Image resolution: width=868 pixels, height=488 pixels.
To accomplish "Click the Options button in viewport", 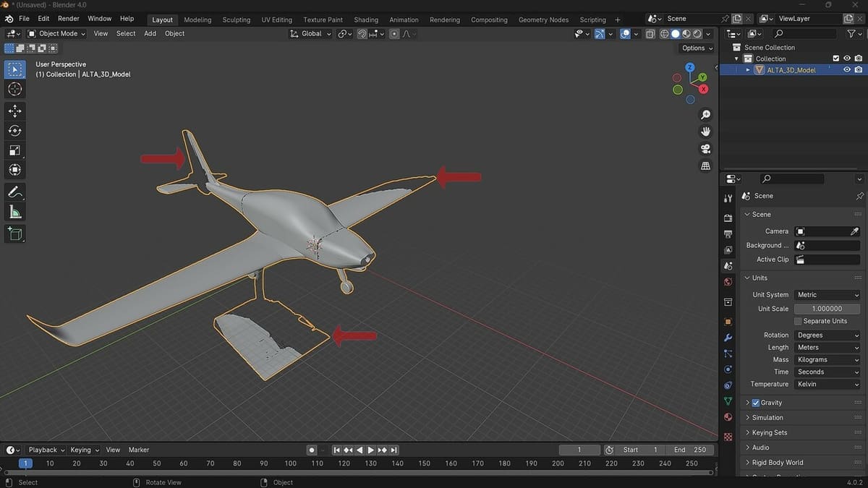I will click(697, 48).
